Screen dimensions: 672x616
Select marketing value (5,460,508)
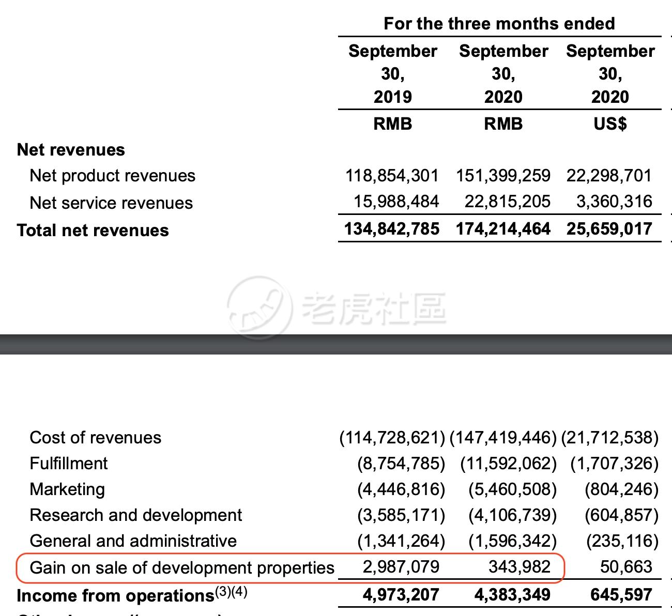click(x=512, y=489)
